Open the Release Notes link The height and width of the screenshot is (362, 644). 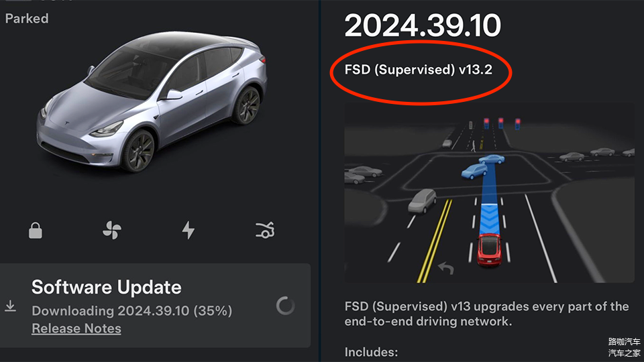(x=76, y=328)
